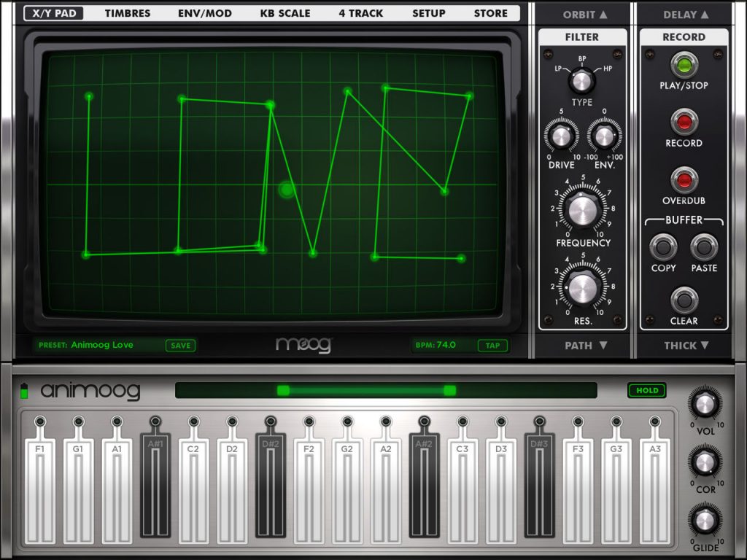Click the pin above the A3 key
Screen dimensions: 747x560
[x=655, y=421]
